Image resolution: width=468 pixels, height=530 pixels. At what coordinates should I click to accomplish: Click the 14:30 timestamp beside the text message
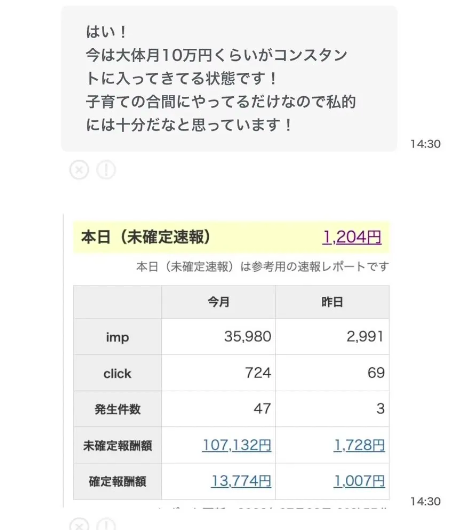(x=425, y=144)
